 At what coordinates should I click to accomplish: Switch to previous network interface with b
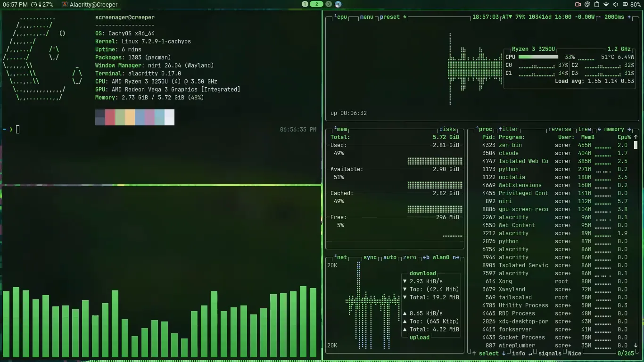click(426, 257)
